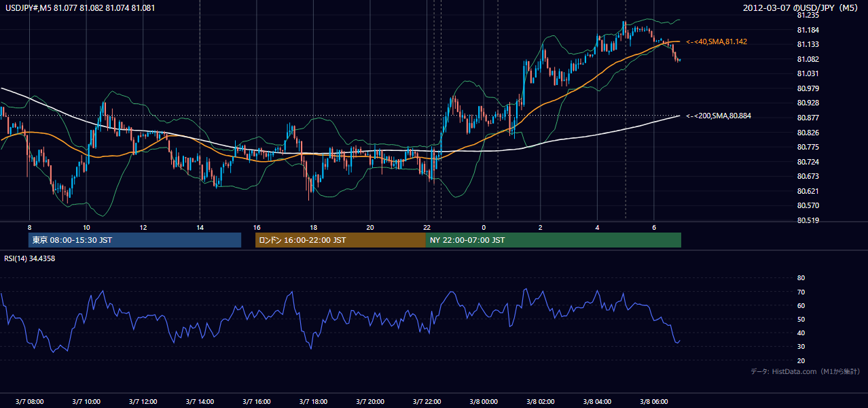
Task: Click RSI scale value 60
Action: 801,305
